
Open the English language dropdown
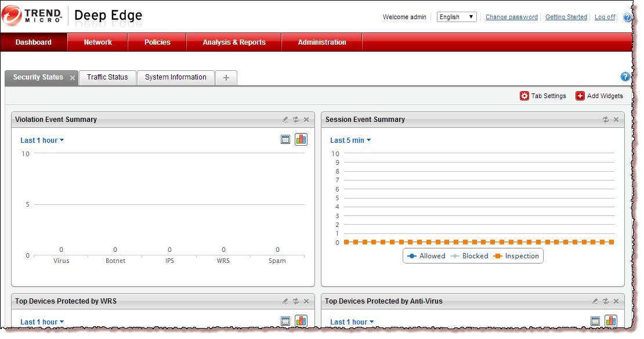tap(457, 17)
